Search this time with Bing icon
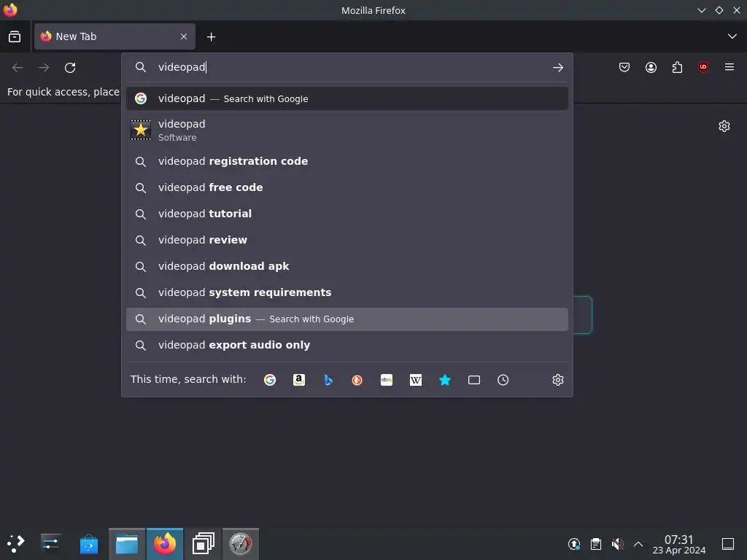 328,380
